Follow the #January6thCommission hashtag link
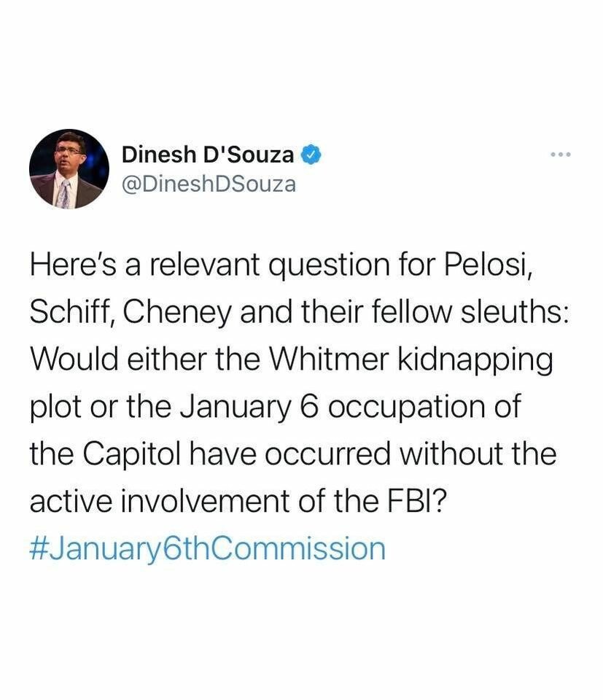 pyautogui.click(x=207, y=548)
